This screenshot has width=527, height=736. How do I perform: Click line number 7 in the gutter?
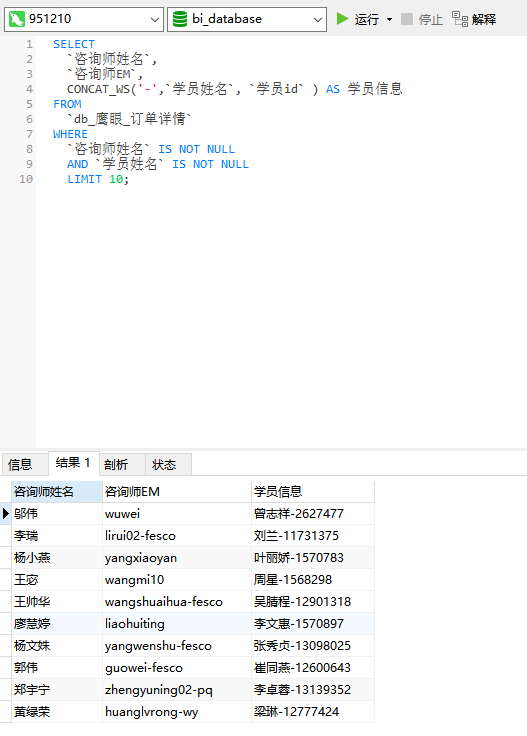29,134
